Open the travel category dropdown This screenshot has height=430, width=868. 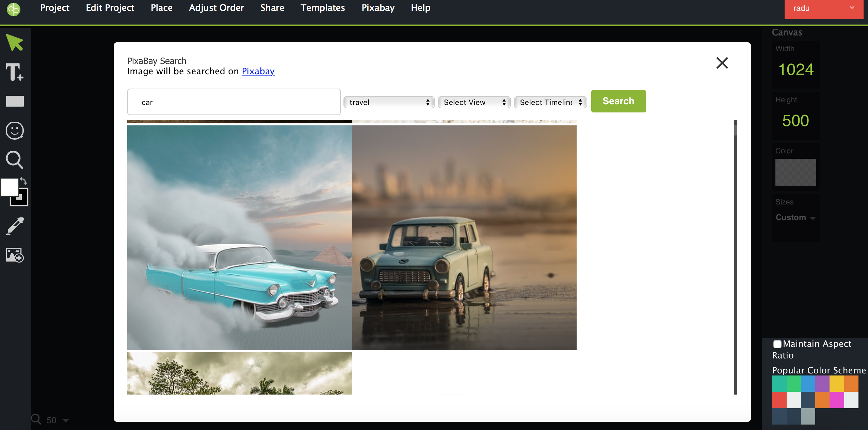[x=389, y=102]
